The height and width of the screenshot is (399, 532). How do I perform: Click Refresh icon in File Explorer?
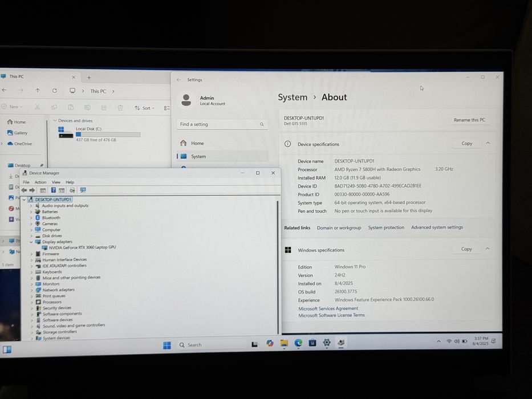tap(55, 91)
